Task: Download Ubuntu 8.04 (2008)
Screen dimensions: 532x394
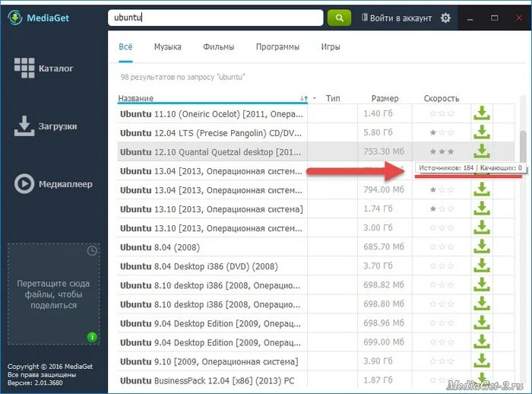Action: tap(482, 246)
